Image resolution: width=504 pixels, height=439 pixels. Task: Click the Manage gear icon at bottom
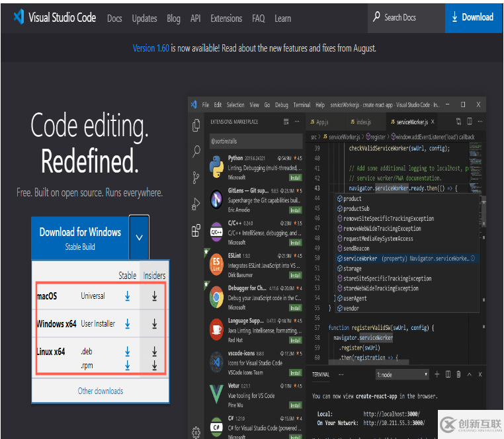(x=196, y=432)
